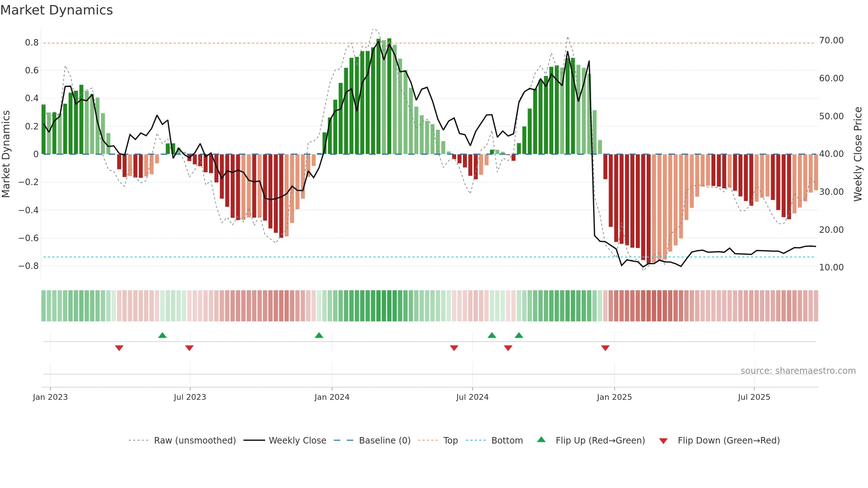Image resolution: width=868 pixels, height=488 pixels.
Task: Click the second green flip-up marker after Jul 2024
Action: pyautogui.click(x=519, y=335)
